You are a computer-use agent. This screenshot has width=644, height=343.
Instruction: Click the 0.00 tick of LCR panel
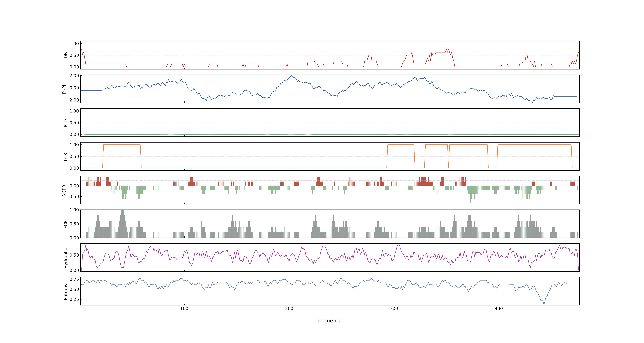click(74, 168)
